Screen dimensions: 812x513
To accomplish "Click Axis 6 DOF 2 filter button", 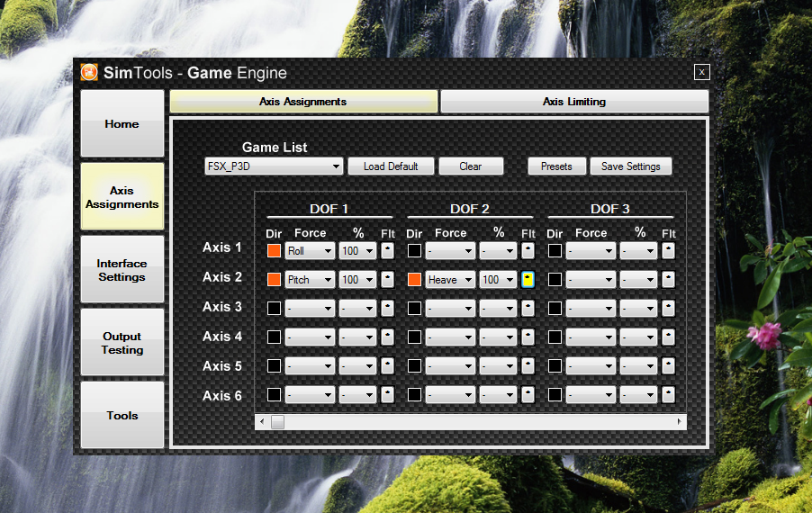I will 528,395.
